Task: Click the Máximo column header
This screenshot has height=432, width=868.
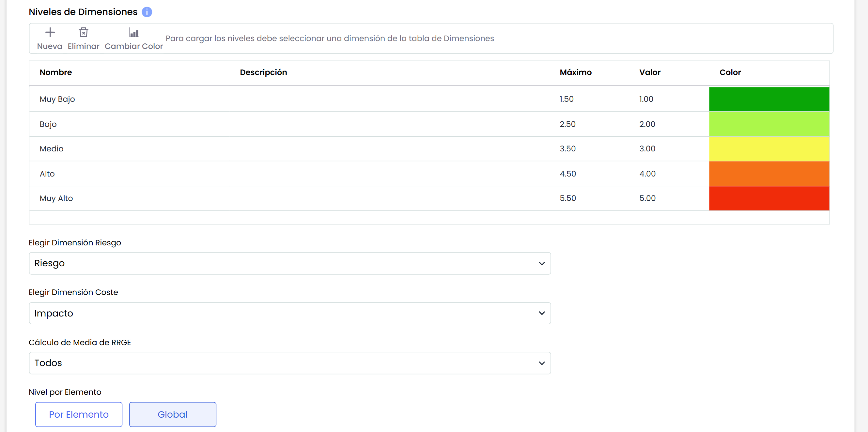Action: pos(576,72)
